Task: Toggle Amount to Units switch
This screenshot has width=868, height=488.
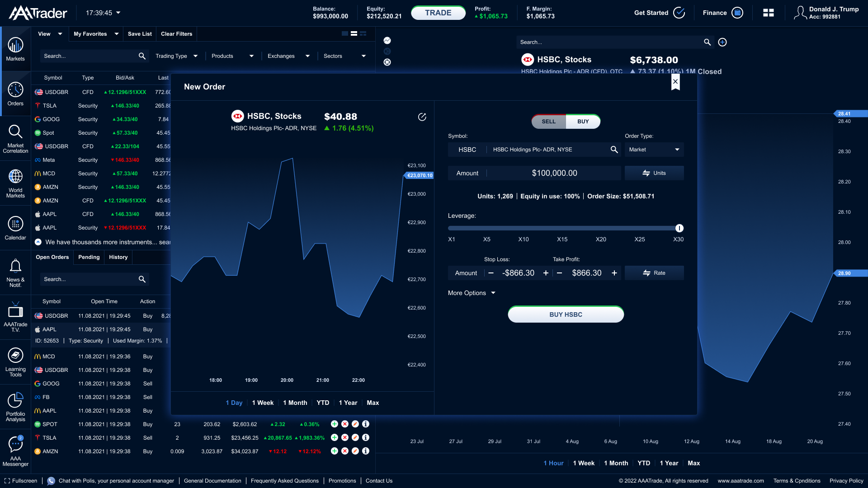Action: pos(654,173)
